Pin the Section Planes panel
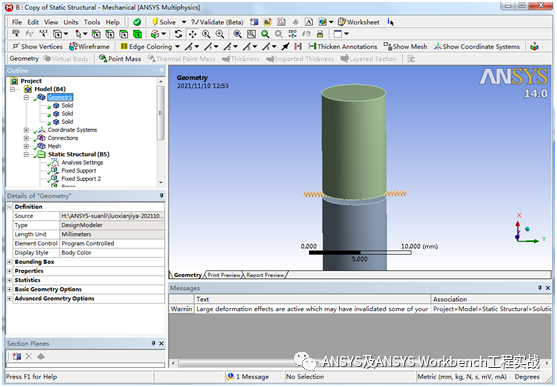Viewport: 557px width, 387px height. [153, 343]
